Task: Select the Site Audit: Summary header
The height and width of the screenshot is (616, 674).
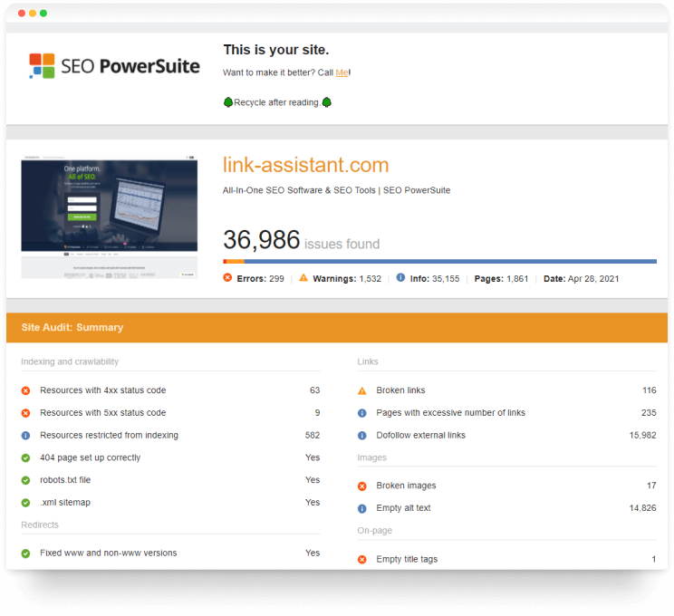Action: 337,328
